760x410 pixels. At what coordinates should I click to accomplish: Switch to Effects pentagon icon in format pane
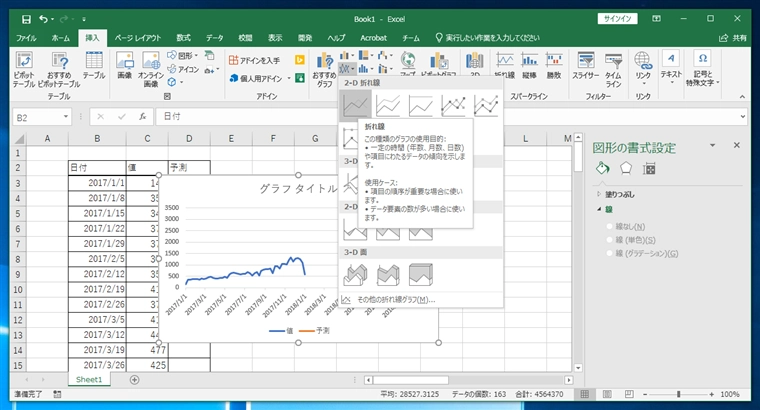625,168
